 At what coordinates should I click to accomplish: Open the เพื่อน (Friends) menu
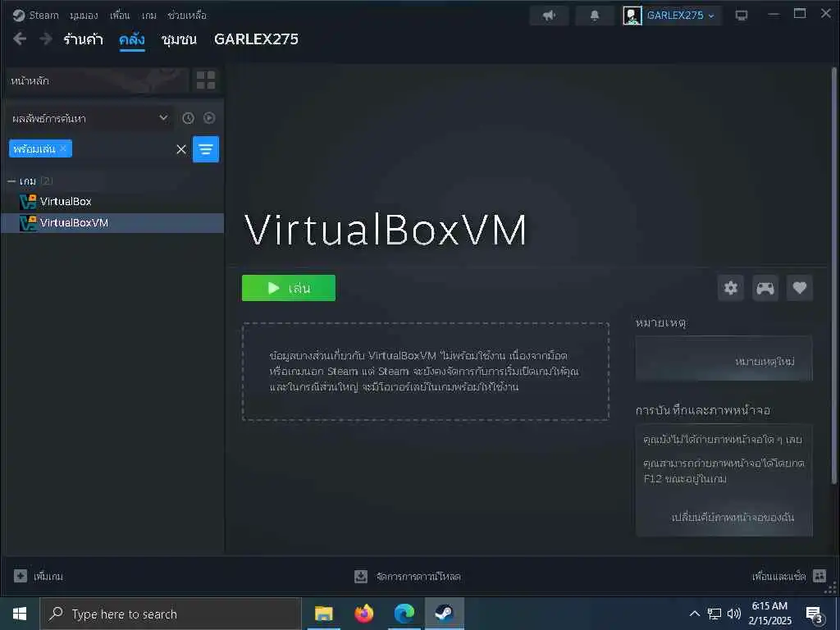point(120,15)
